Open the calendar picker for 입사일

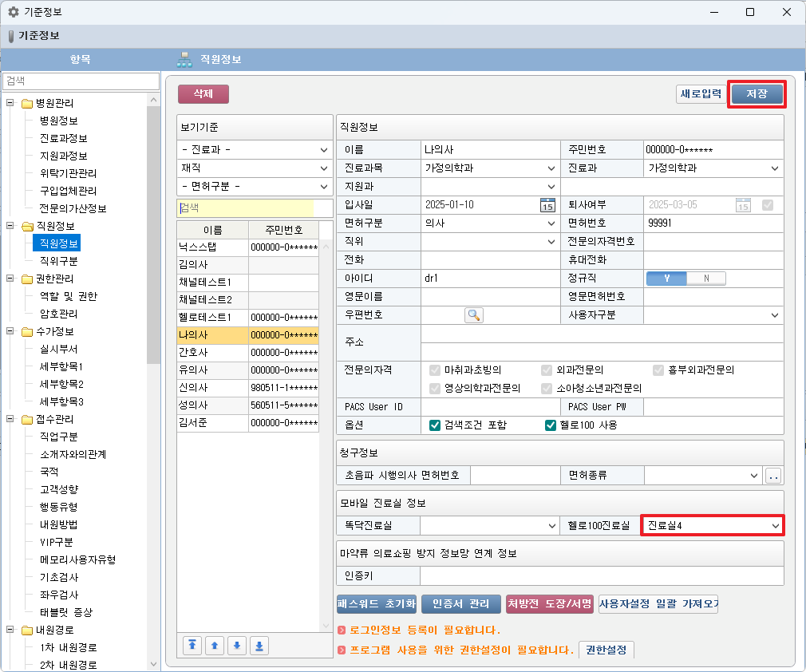[547, 204]
